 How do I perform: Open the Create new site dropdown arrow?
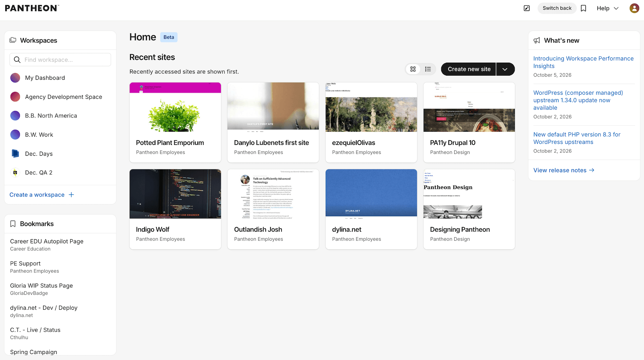coord(505,69)
